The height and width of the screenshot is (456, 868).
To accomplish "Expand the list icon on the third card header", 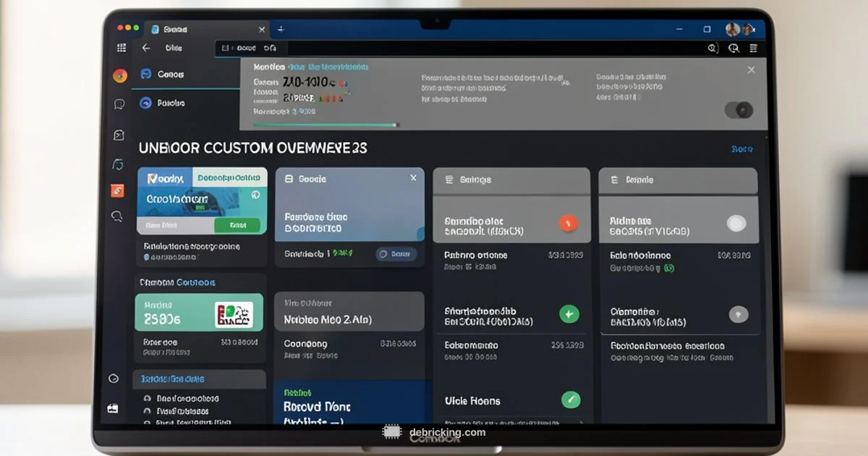I will point(448,180).
